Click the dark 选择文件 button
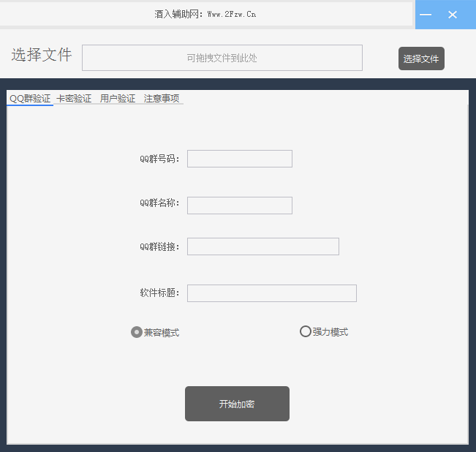 pyautogui.click(x=421, y=59)
